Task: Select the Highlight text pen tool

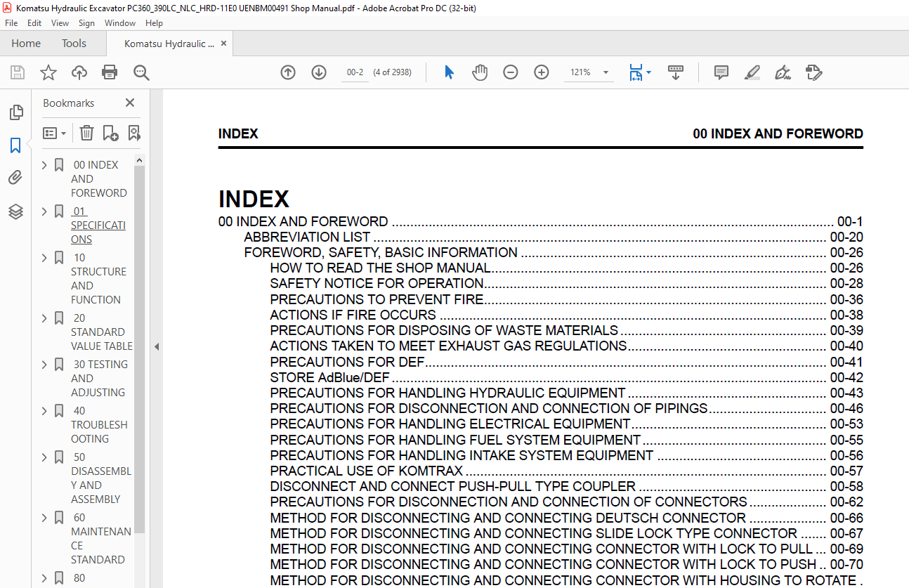Action: click(752, 72)
